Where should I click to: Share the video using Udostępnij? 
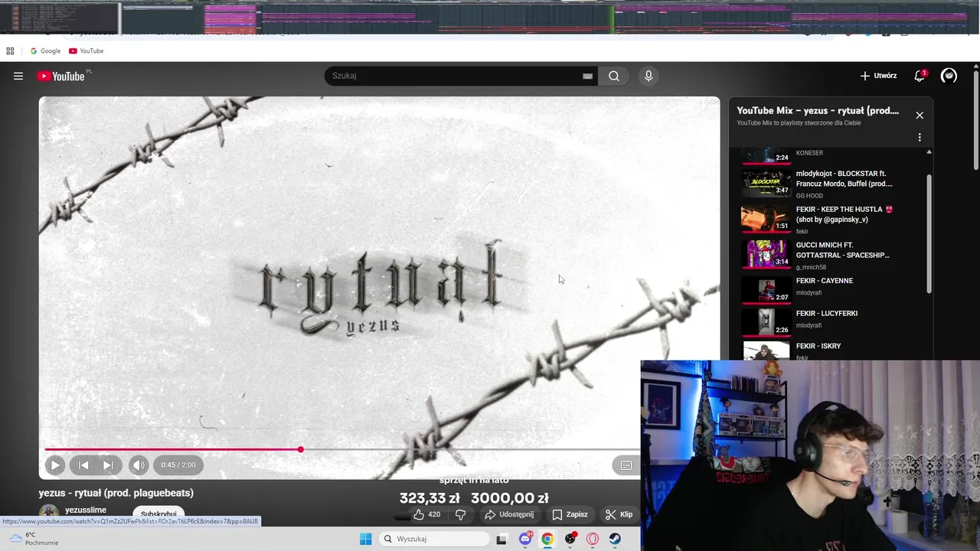coord(509,514)
